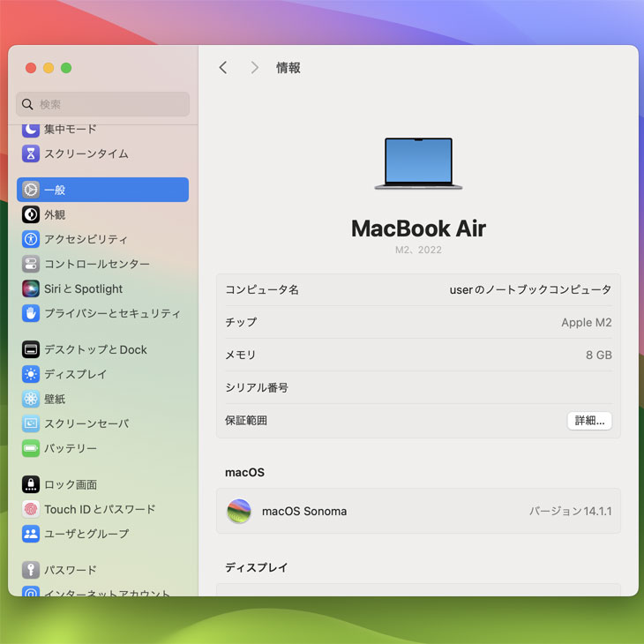This screenshot has width=644, height=644.
Task: Click the search magnifier icon
Action: coord(27,104)
